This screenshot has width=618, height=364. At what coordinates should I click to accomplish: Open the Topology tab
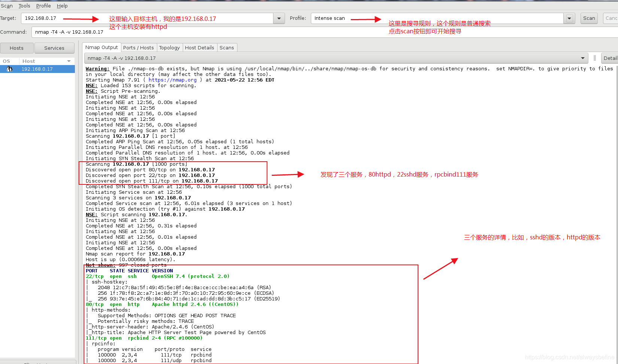click(169, 48)
